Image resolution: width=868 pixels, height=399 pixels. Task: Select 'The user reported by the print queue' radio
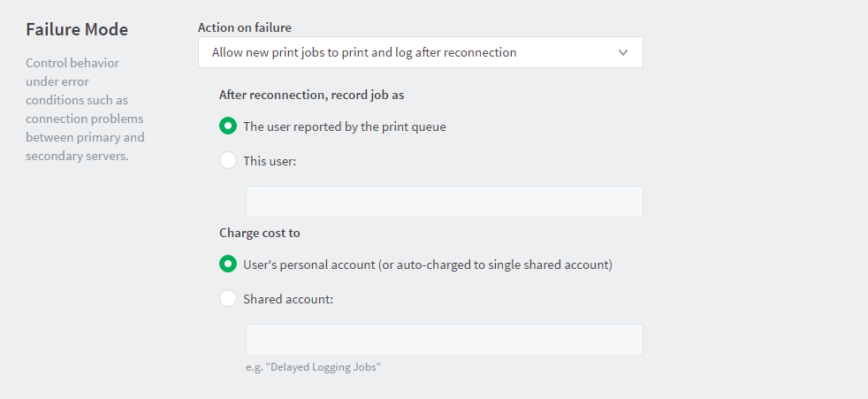tap(227, 126)
